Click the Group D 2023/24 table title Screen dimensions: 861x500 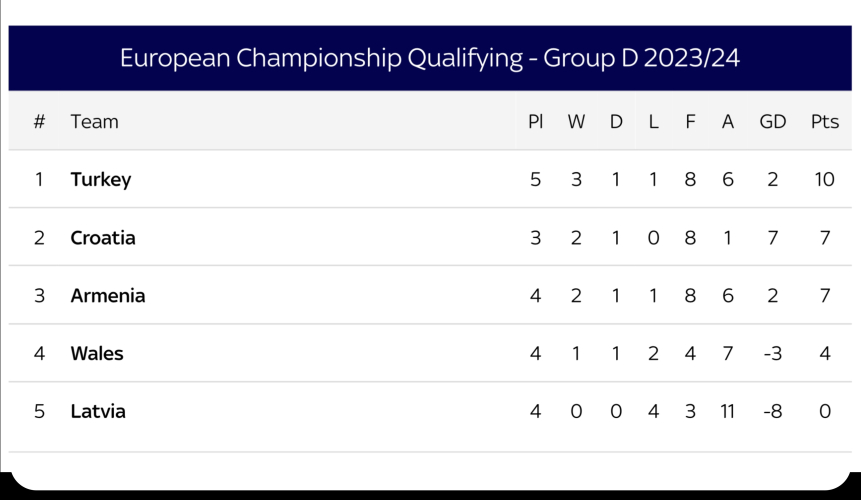click(x=430, y=58)
